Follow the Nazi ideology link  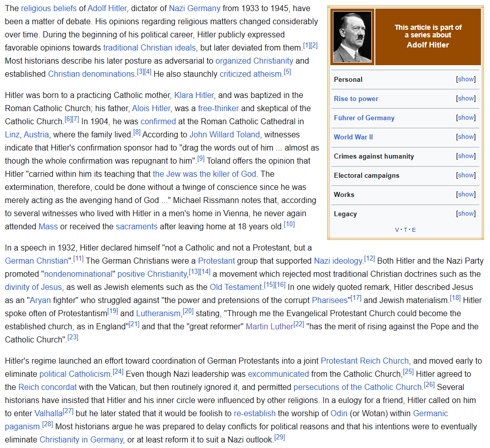(x=338, y=261)
